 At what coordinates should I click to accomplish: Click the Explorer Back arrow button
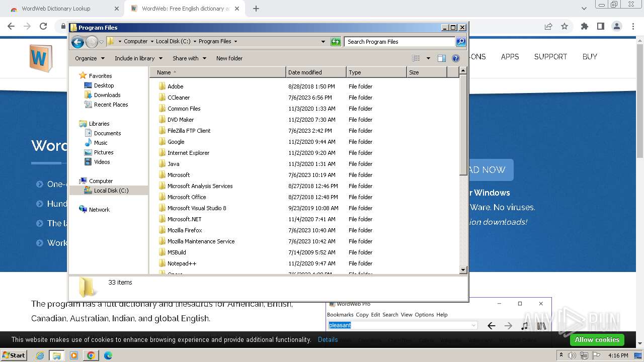[77, 42]
